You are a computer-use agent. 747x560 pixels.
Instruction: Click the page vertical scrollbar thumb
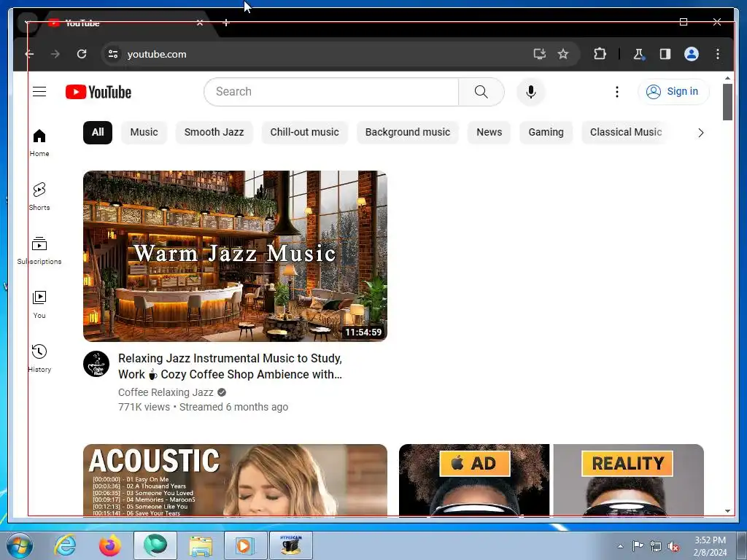(x=727, y=102)
